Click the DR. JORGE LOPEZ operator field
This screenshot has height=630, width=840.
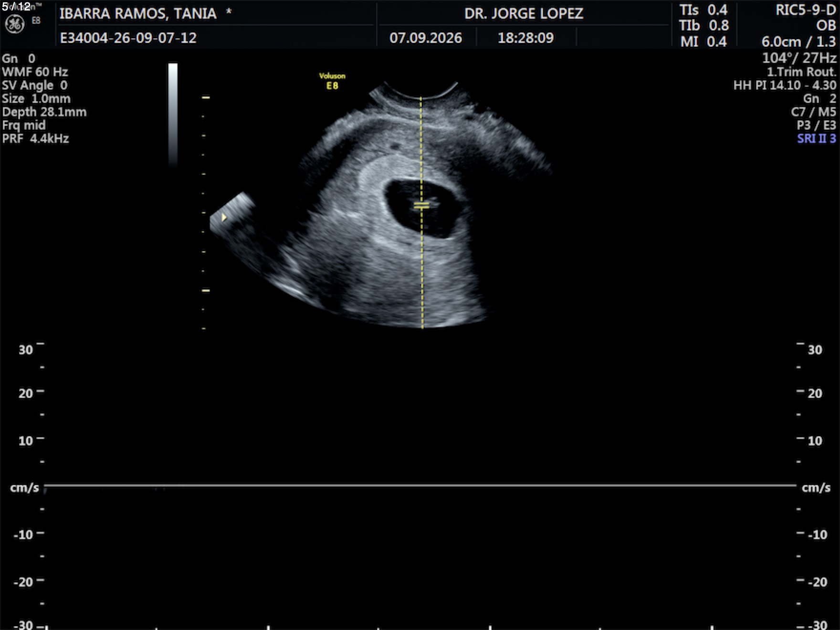click(524, 13)
